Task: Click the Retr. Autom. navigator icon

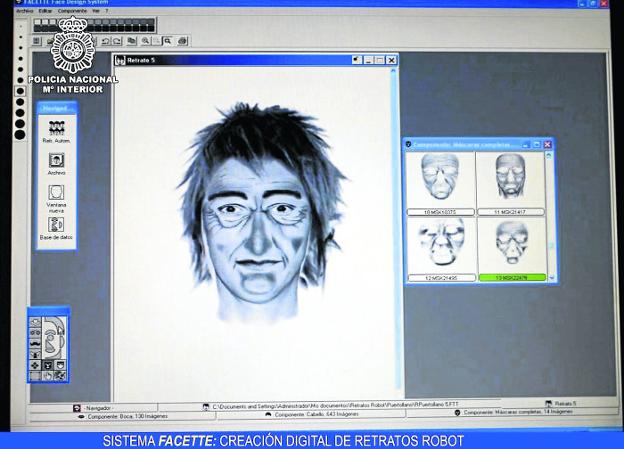Action: tap(56, 127)
